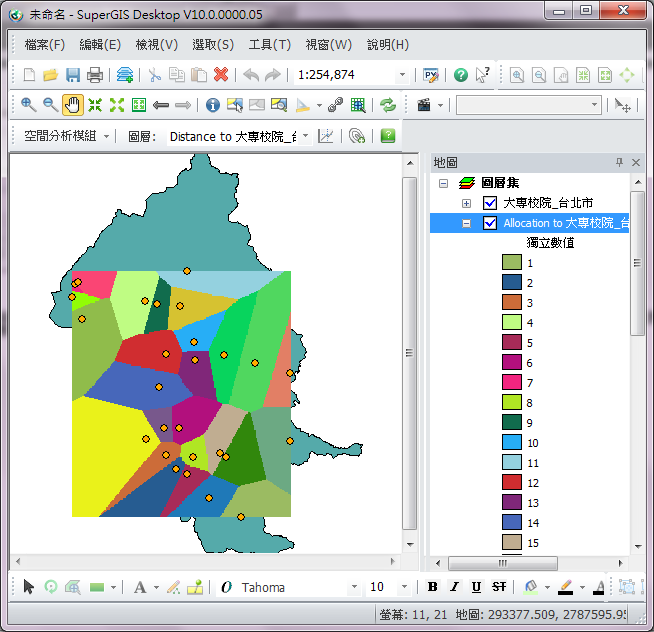Click the Identify info tool
654x632 pixels.
pyautogui.click(x=212, y=105)
